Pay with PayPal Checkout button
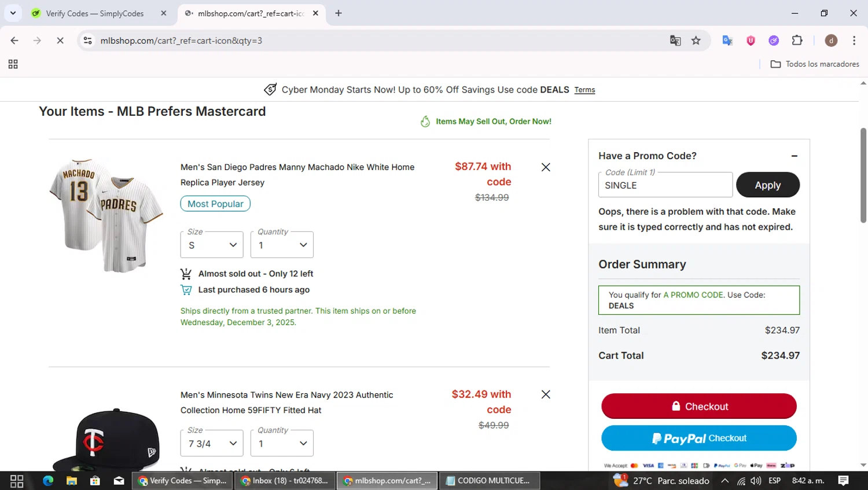 699,438
